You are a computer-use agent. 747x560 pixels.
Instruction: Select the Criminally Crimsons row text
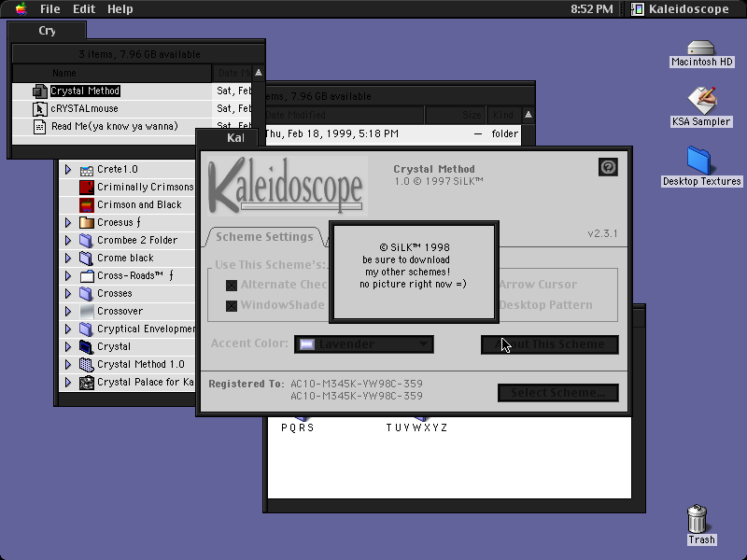point(146,188)
